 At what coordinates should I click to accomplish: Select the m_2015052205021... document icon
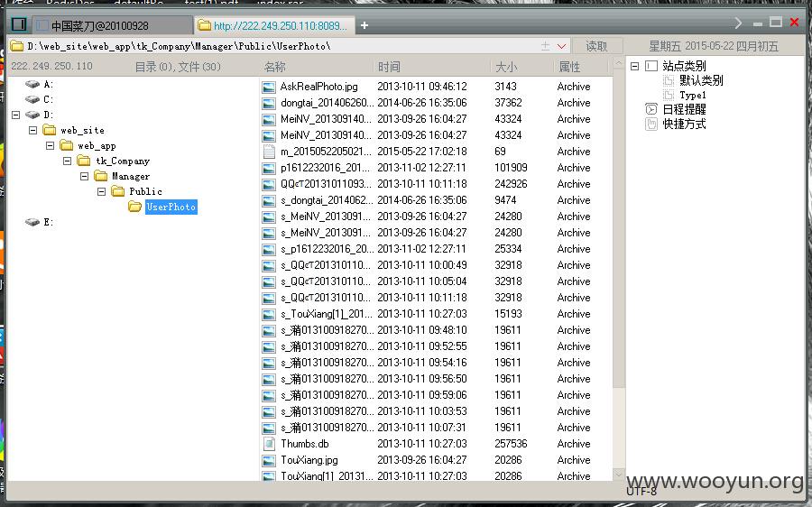click(269, 152)
